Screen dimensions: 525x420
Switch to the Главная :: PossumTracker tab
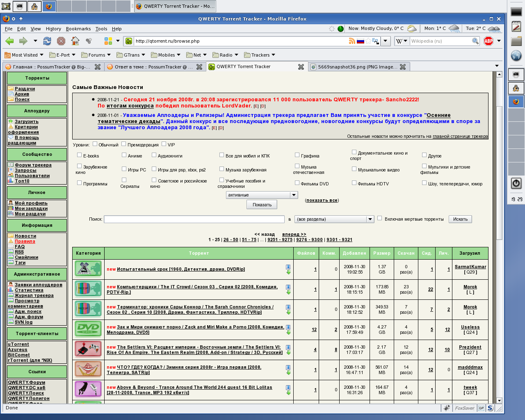click(52, 67)
